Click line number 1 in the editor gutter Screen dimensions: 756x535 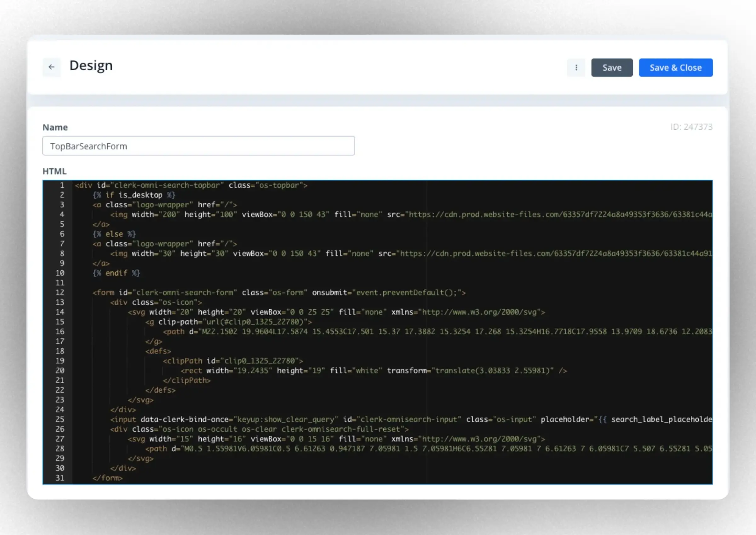(62, 185)
